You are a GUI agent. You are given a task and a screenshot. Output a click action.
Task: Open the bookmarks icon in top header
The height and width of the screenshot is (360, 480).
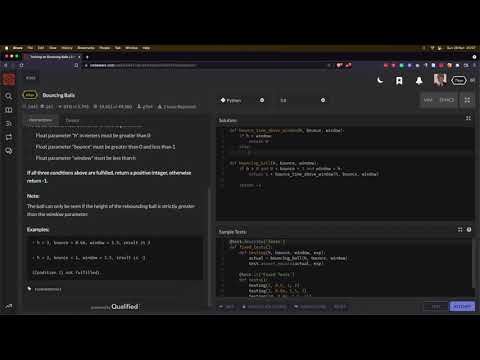click(x=399, y=81)
